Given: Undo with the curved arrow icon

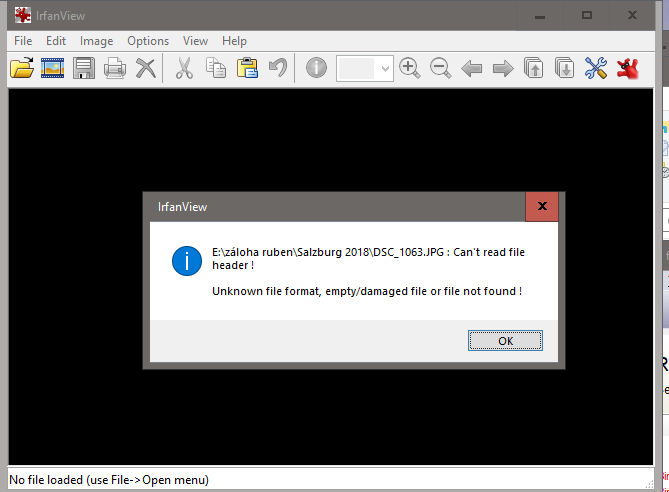Looking at the screenshot, I should click(x=278, y=68).
